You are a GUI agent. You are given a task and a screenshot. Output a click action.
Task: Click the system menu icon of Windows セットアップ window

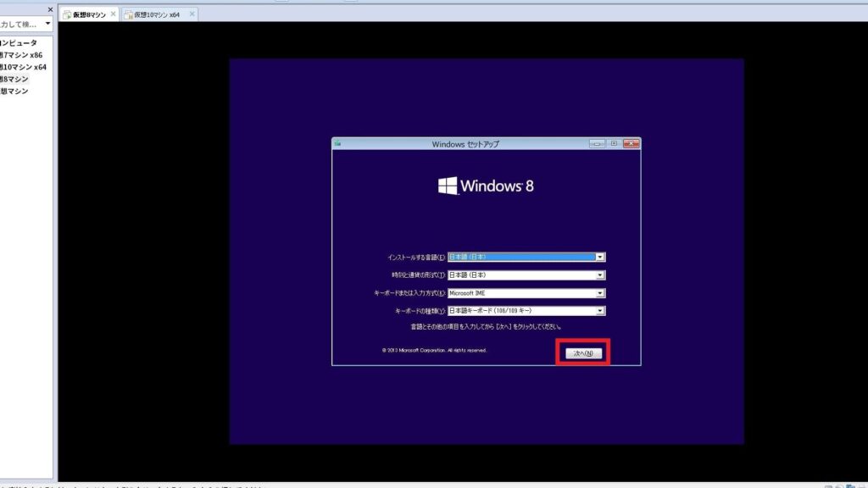click(x=338, y=143)
